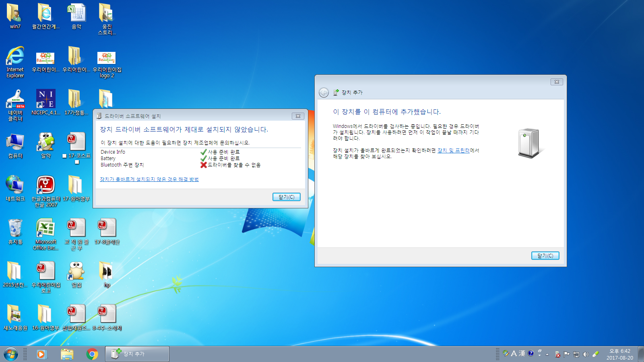This screenshot has height=362, width=644.
Task: Select the 새노래음원 folder icon
Action: [15, 318]
